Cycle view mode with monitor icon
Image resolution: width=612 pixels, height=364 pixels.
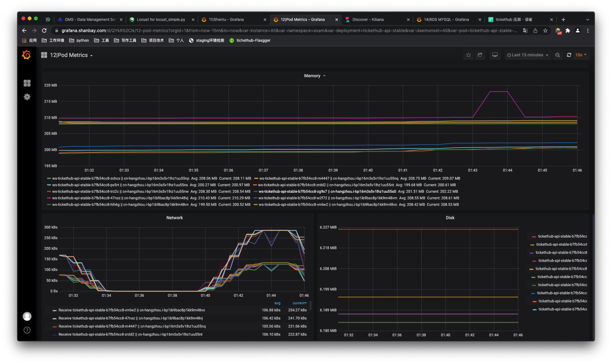click(495, 55)
